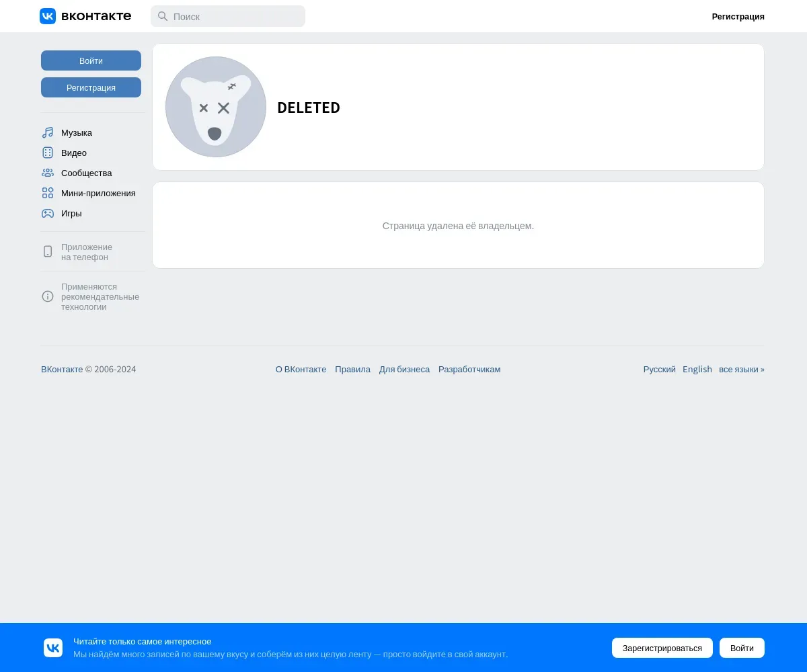Click Войти in the bottom banner
Viewport: 807px width, 672px height.
(x=742, y=648)
